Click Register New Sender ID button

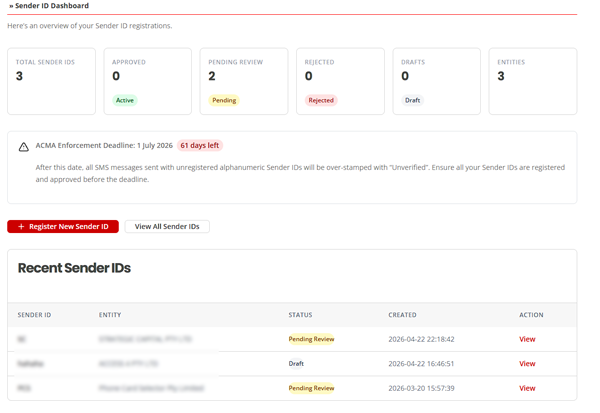pyautogui.click(x=63, y=227)
